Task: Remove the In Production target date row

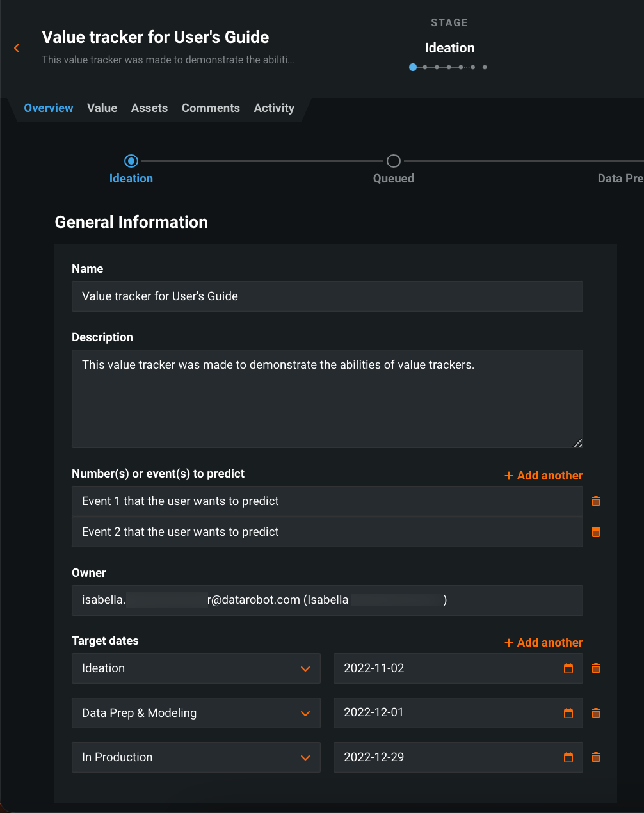Action: coord(596,757)
